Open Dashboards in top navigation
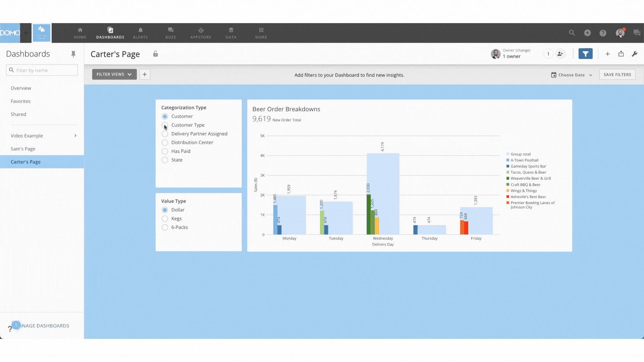Screen dimensions: 644x362 click(x=110, y=33)
